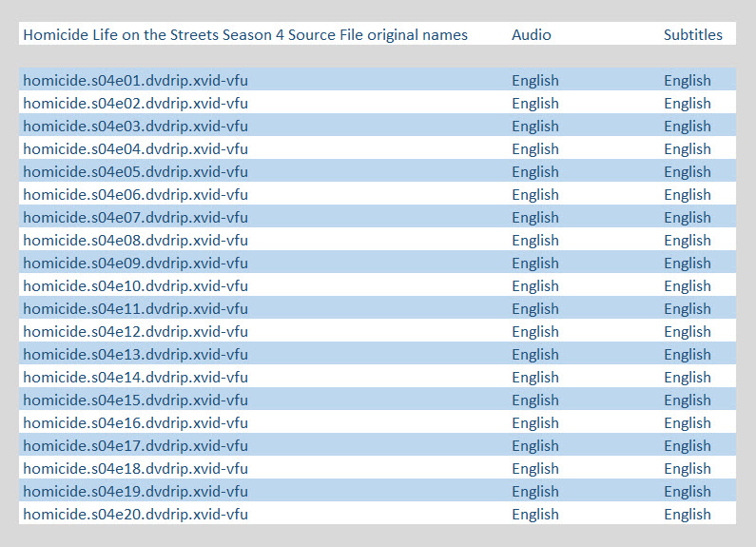Click the Subtitles 'English' cell for s04e04
The image size is (756, 547).
[687, 148]
